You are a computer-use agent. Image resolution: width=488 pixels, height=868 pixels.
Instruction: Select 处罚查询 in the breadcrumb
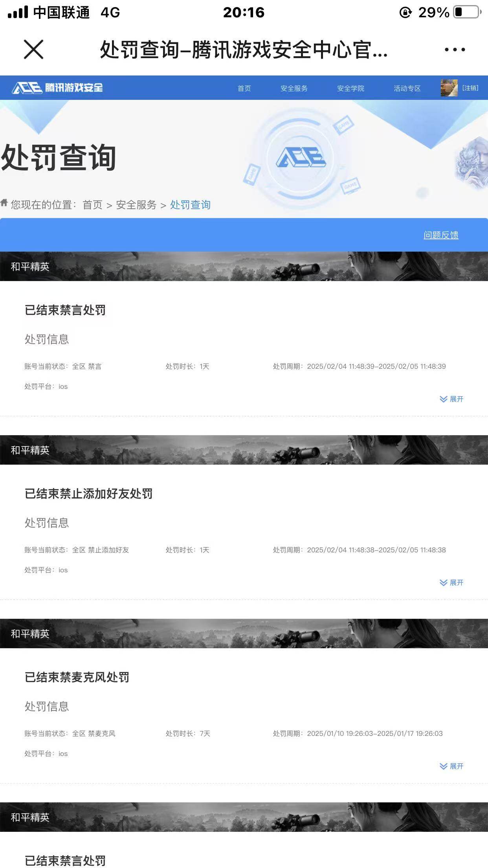(x=190, y=205)
